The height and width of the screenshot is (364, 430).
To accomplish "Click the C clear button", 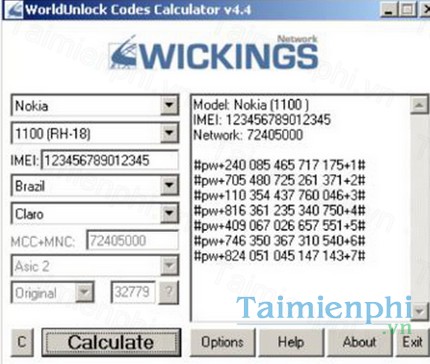I will pos(22,342).
